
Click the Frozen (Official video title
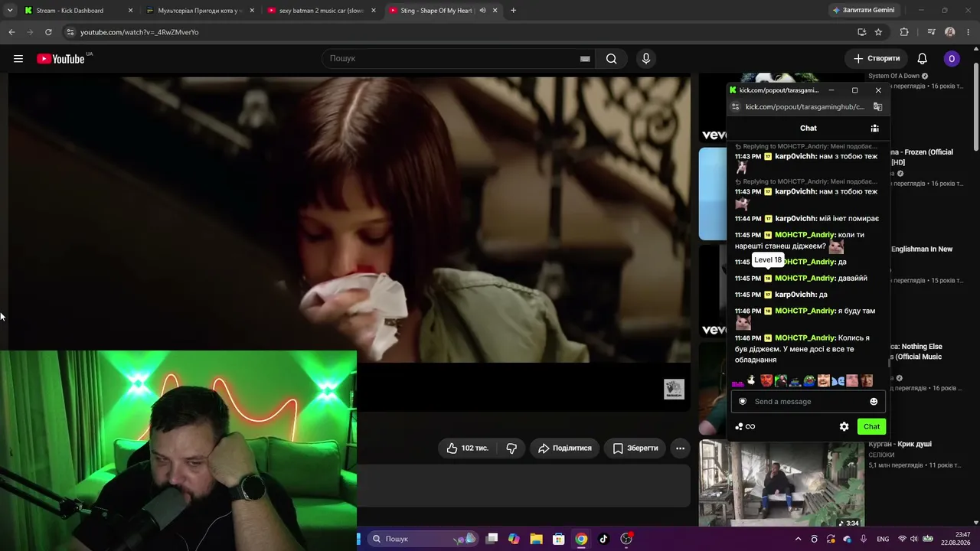point(922,157)
